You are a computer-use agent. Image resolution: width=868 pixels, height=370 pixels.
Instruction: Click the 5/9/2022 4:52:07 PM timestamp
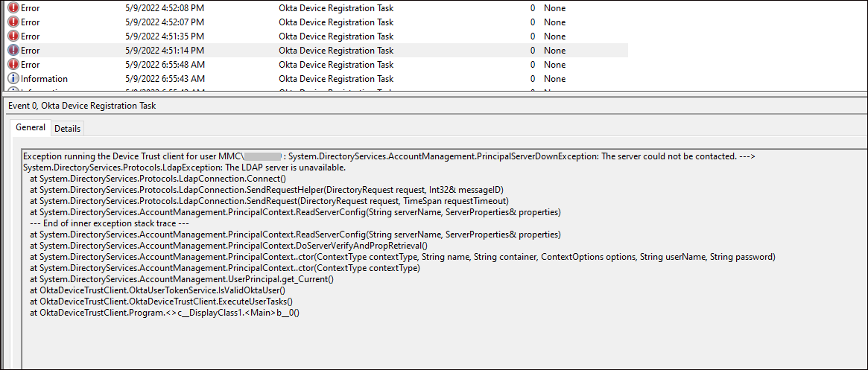coord(164,22)
